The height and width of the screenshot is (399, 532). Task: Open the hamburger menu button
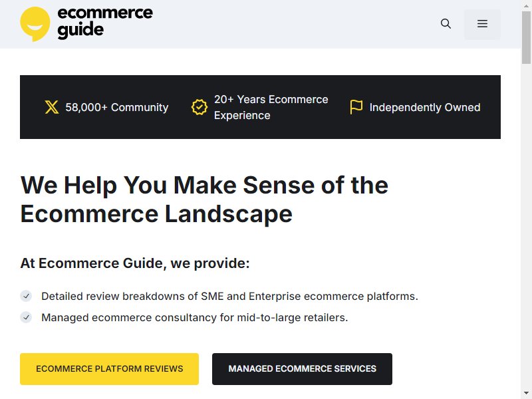tap(482, 24)
